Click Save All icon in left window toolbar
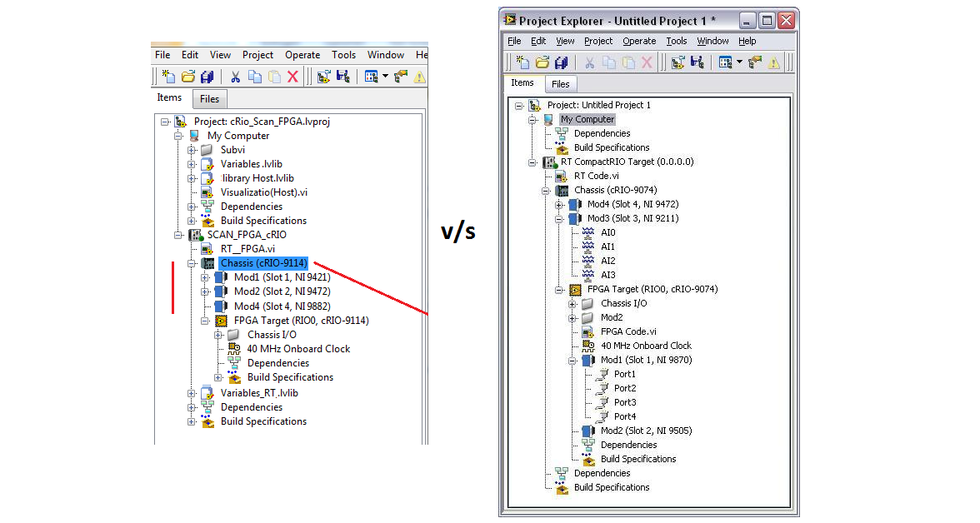 [207, 77]
